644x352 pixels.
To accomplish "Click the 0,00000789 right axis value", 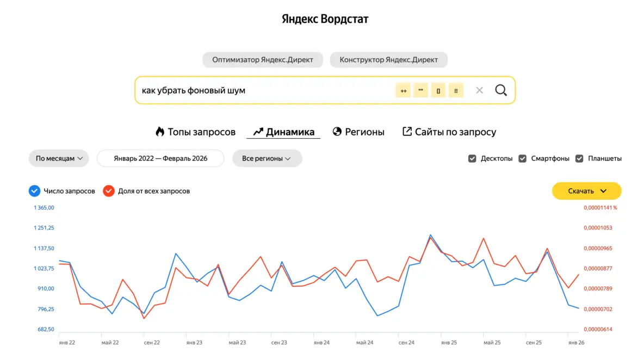I will coord(598,289).
